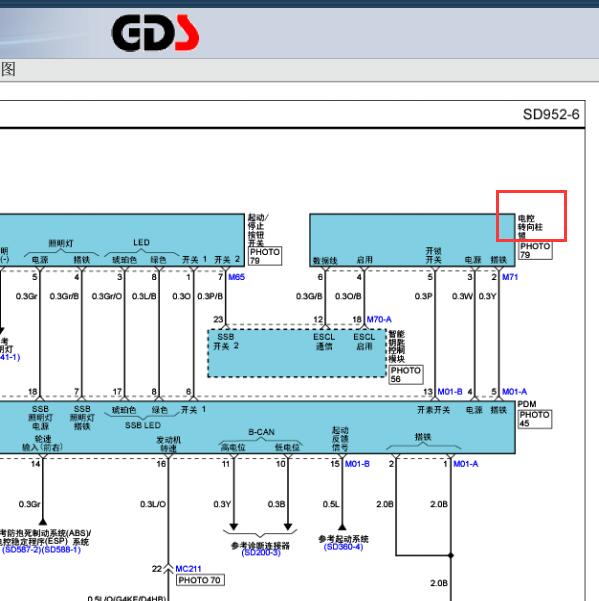Click the 数据线 terminal label
Screen dimensions: 599x601
point(325,260)
